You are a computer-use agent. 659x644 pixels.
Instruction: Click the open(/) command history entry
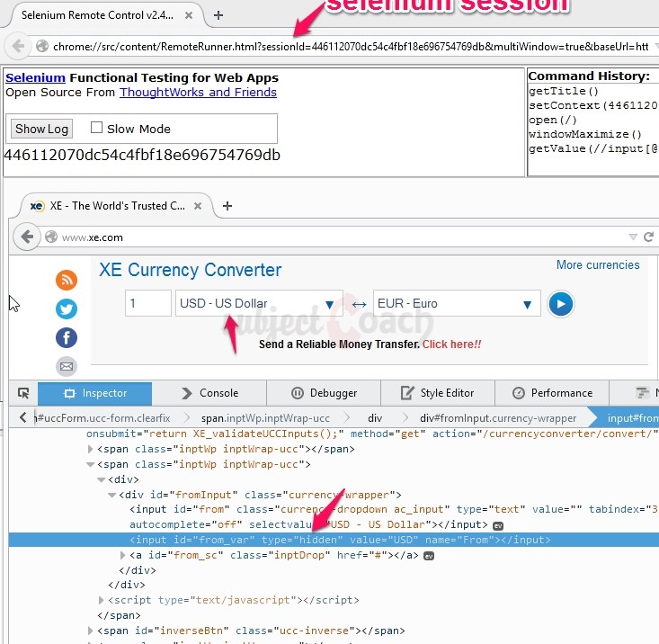tap(553, 120)
